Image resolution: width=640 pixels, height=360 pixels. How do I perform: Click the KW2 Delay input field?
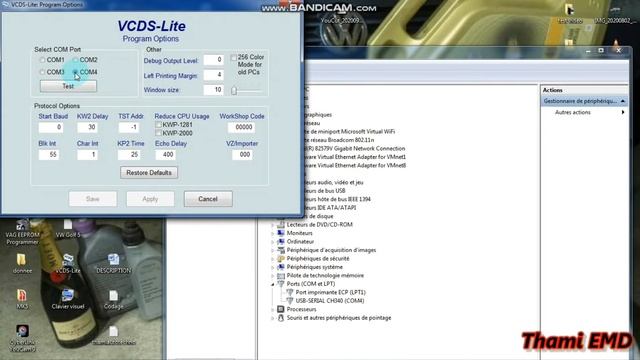point(87,127)
